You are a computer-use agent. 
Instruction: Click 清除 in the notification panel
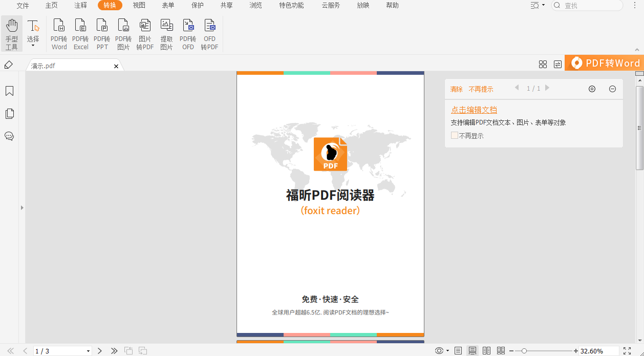(456, 89)
